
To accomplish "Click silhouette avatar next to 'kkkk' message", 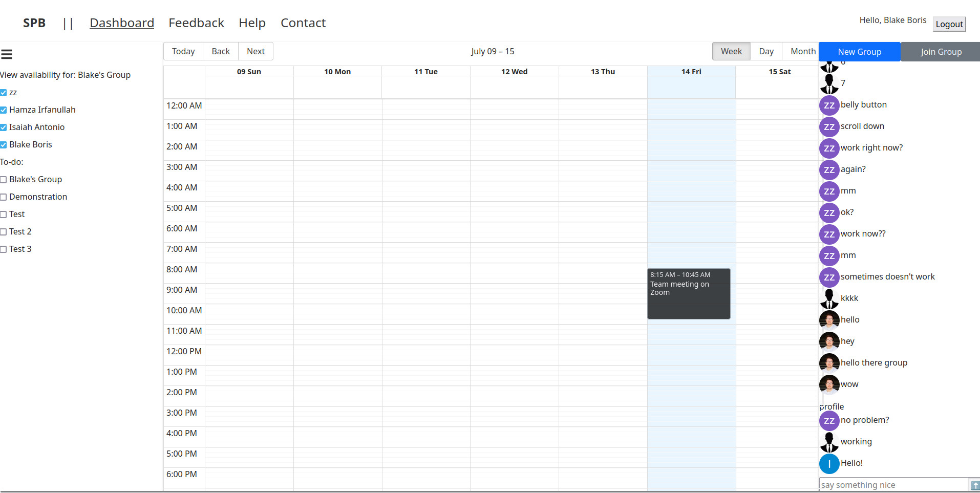I will point(829,299).
